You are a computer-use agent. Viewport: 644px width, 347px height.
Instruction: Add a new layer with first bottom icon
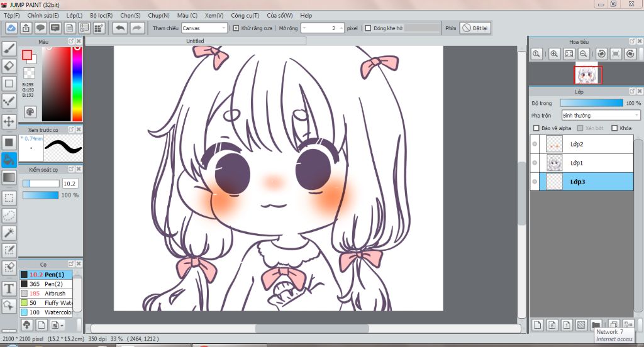pyautogui.click(x=537, y=325)
